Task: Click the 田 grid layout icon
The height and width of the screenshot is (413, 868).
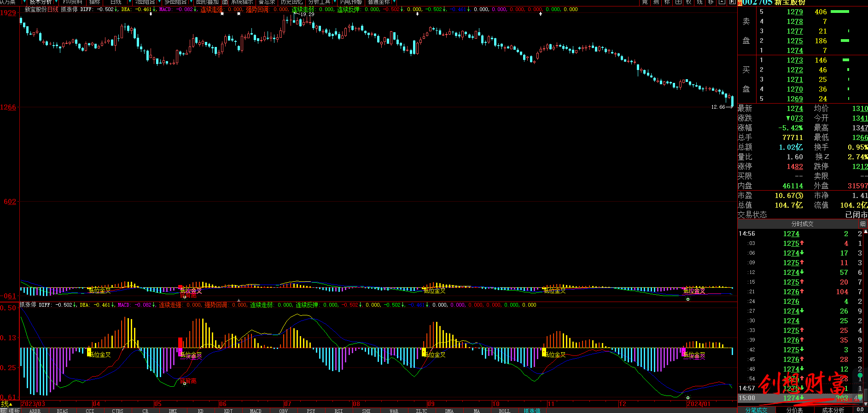Action: [x=678, y=2]
